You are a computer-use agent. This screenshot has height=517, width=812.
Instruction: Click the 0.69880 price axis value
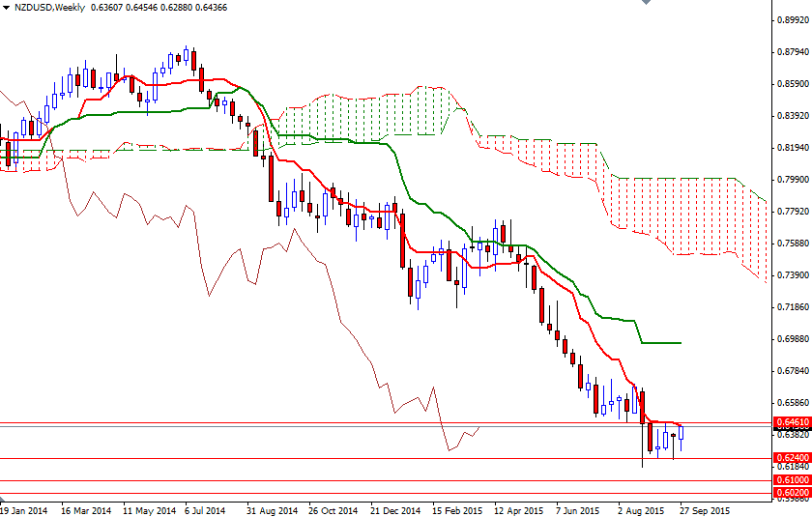tap(792, 339)
